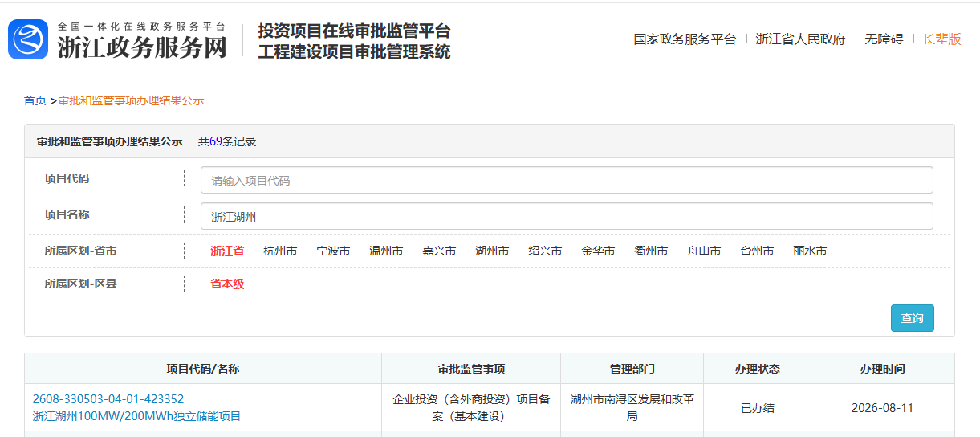Select 宁波市 city filter

click(333, 251)
